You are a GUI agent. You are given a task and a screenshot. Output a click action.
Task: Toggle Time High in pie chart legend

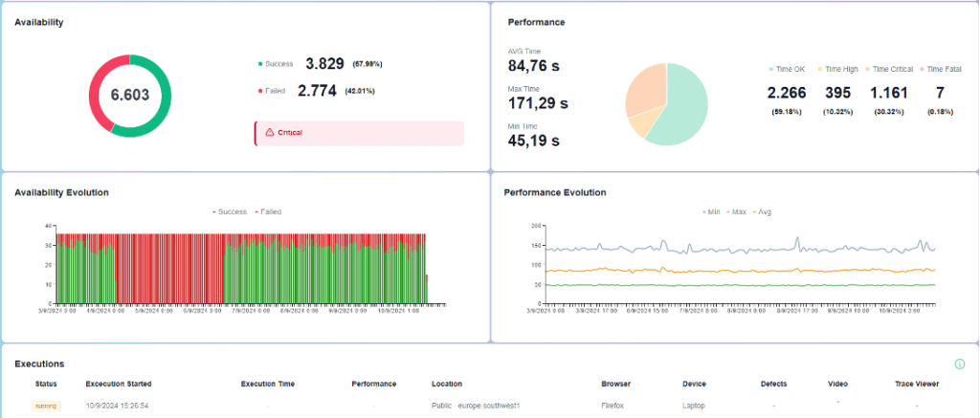pos(837,70)
